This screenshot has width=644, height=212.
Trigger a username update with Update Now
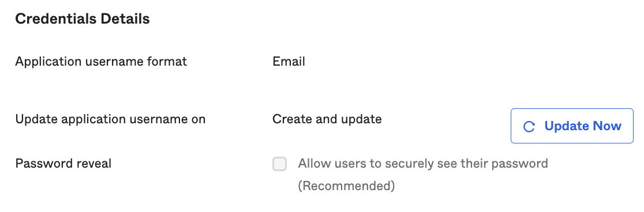coord(572,126)
